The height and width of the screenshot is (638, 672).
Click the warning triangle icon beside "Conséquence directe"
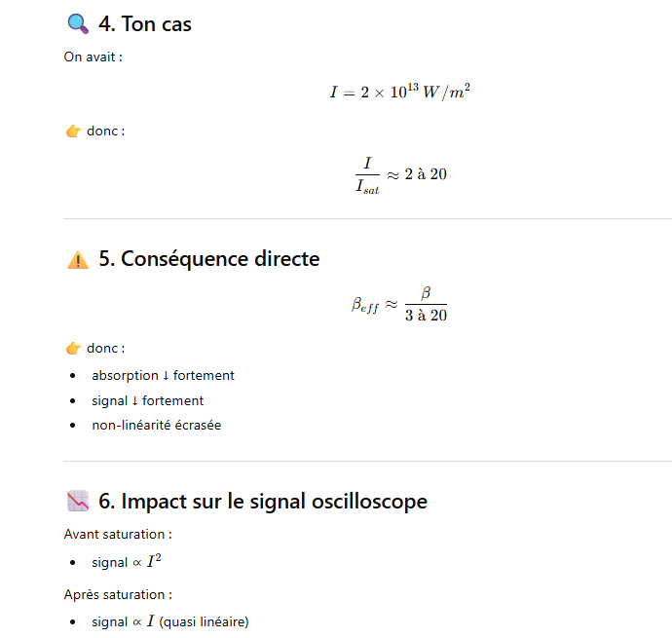pos(77,260)
